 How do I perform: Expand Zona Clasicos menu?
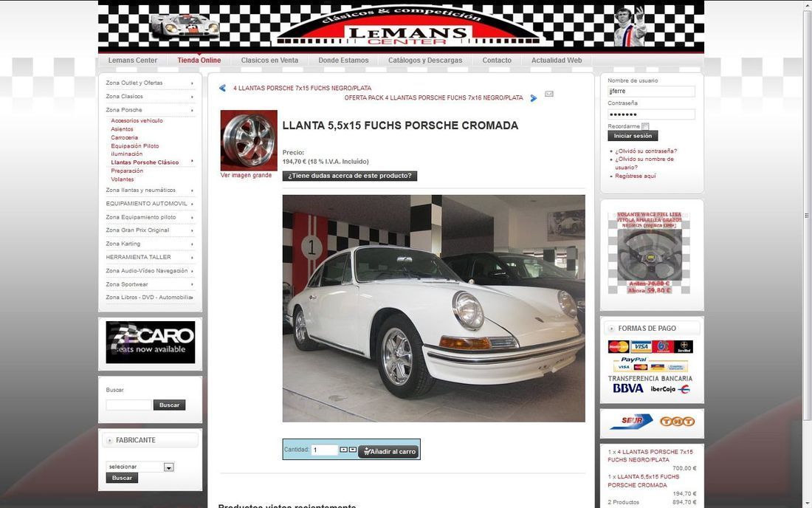click(150, 96)
